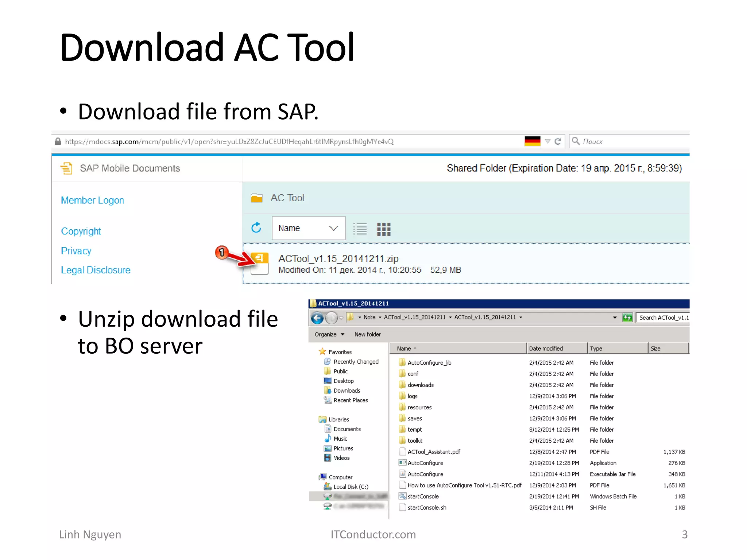
Task: Select the resources folder
Action: point(419,407)
